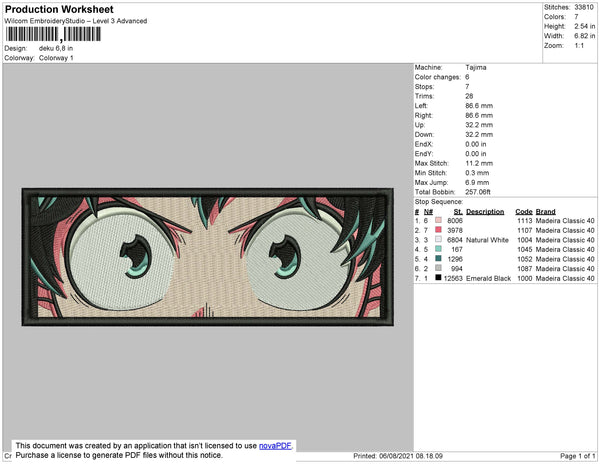The image size is (600, 464).
Task: Click 'Wilcom EmbroideryStudio – Level 3 Advanced' text
Action: click(x=76, y=21)
